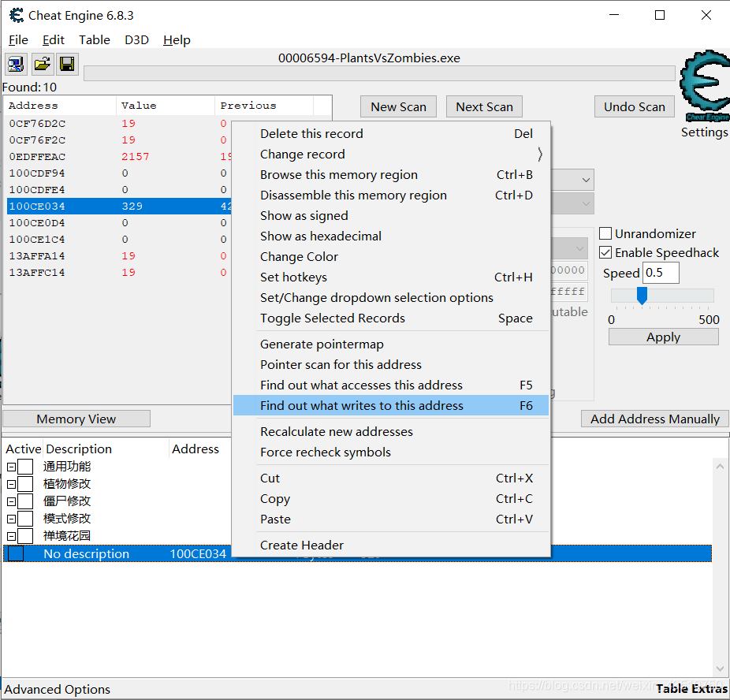Select address row 0EDFFEAC
Screen dimensions: 730x700
pos(119,156)
